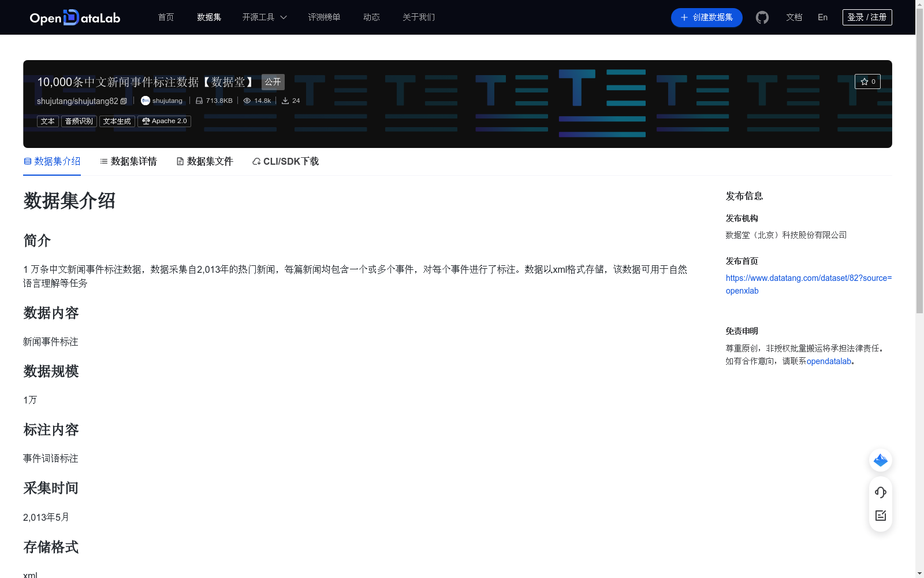Switch to 数据集详情 tab
The height and width of the screenshot is (578, 924).
[x=128, y=161]
